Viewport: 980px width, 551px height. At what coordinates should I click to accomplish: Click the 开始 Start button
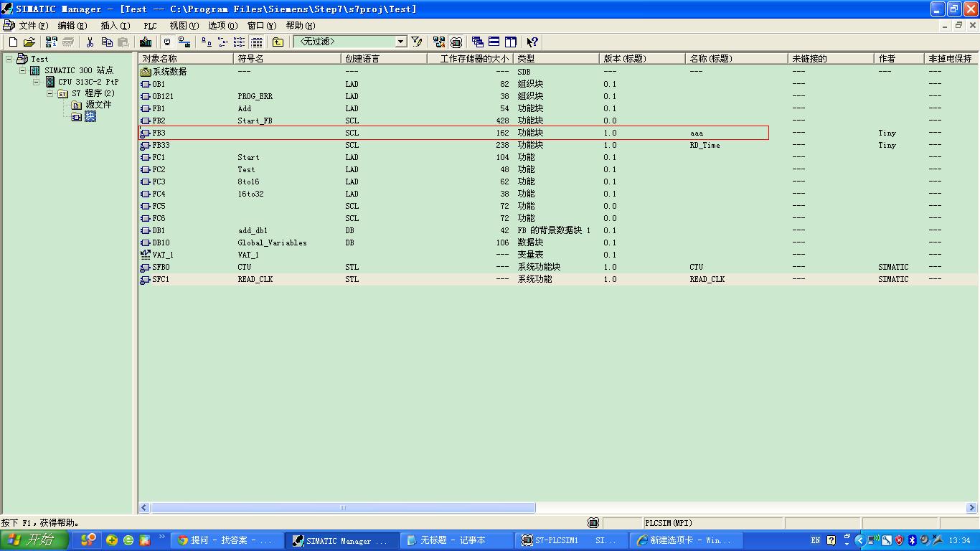[x=34, y=540]
